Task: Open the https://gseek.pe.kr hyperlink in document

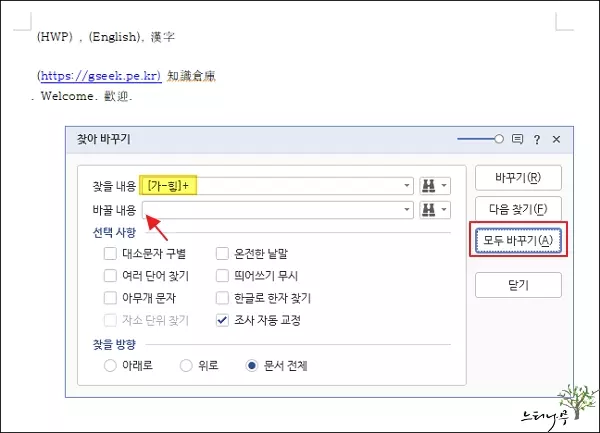Action: click(101, 76)
